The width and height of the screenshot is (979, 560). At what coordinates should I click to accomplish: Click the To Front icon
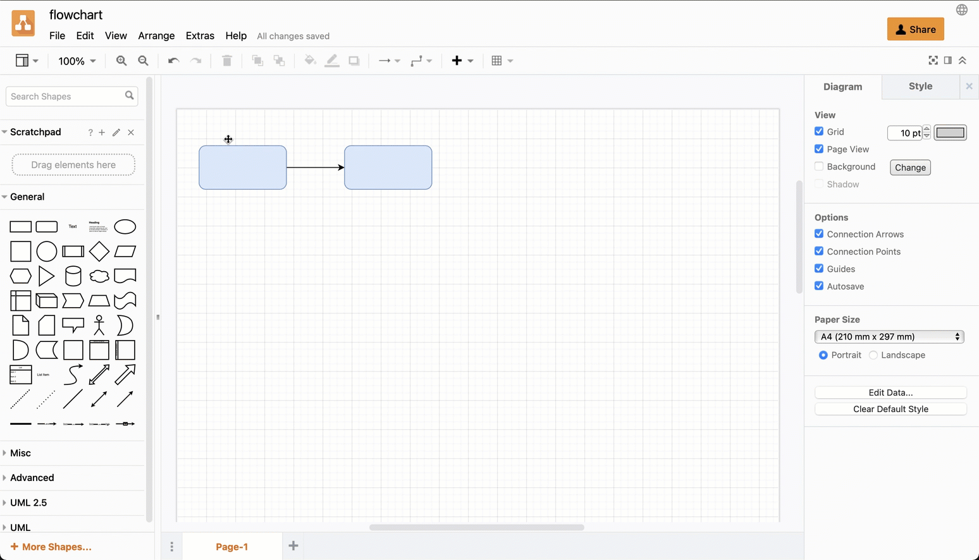[x=257, y=60]
